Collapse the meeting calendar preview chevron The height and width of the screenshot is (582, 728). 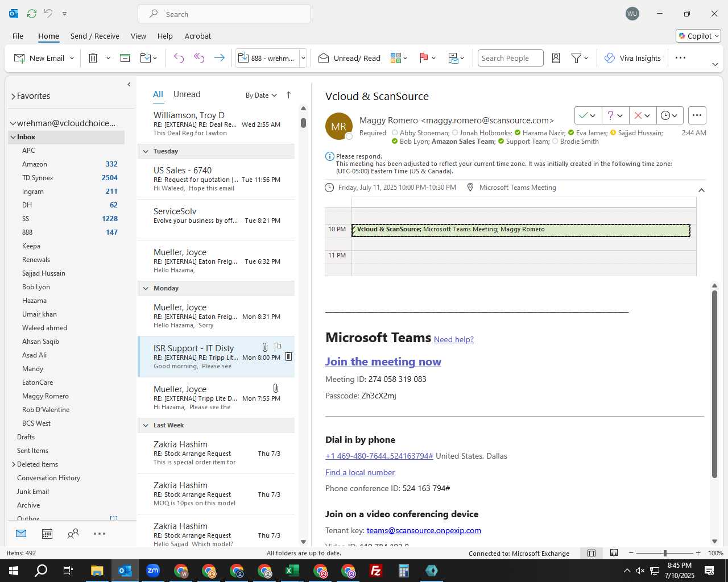(701, 190)
